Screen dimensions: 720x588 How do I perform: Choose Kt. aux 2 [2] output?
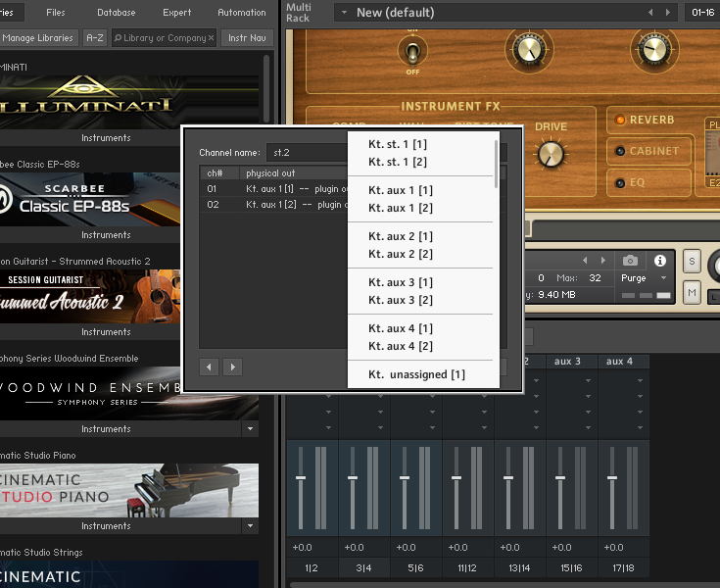400,254
